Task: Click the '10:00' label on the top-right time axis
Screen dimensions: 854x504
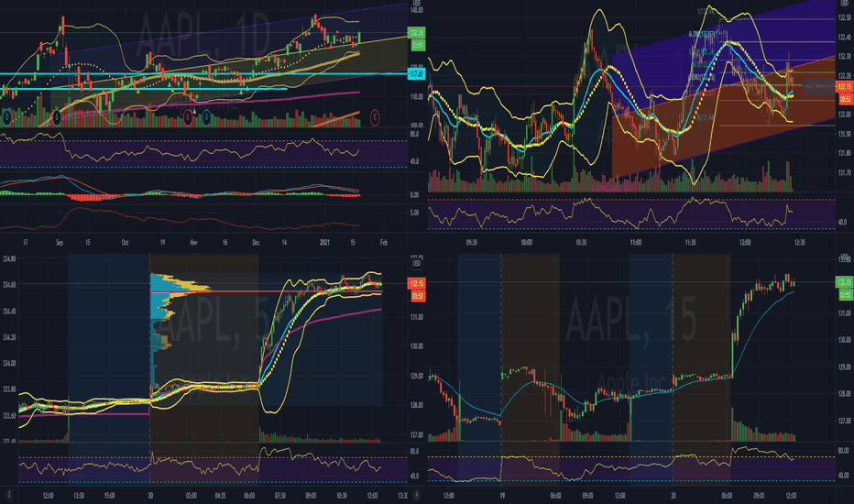Action: [526, 242]
